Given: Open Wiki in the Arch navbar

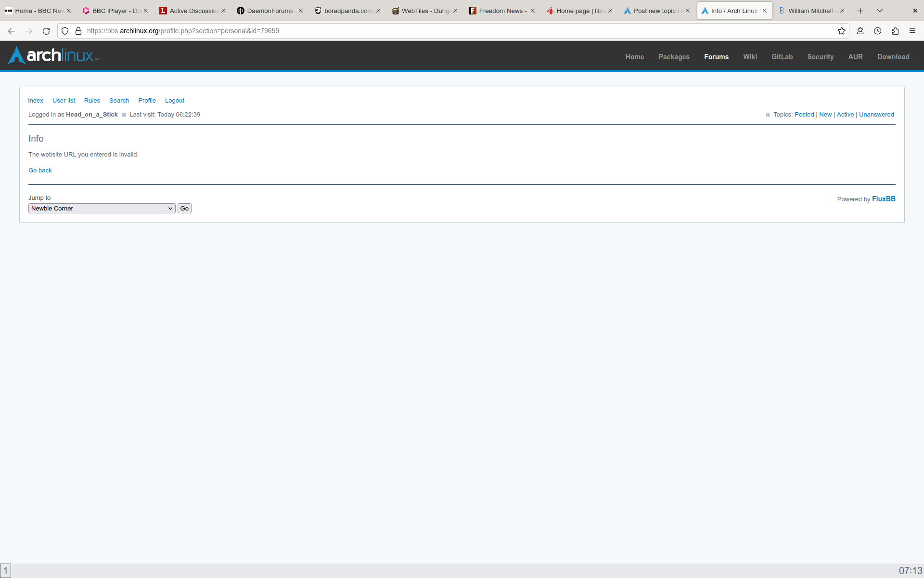Looking at the screenshot, I should coord(750,57).
